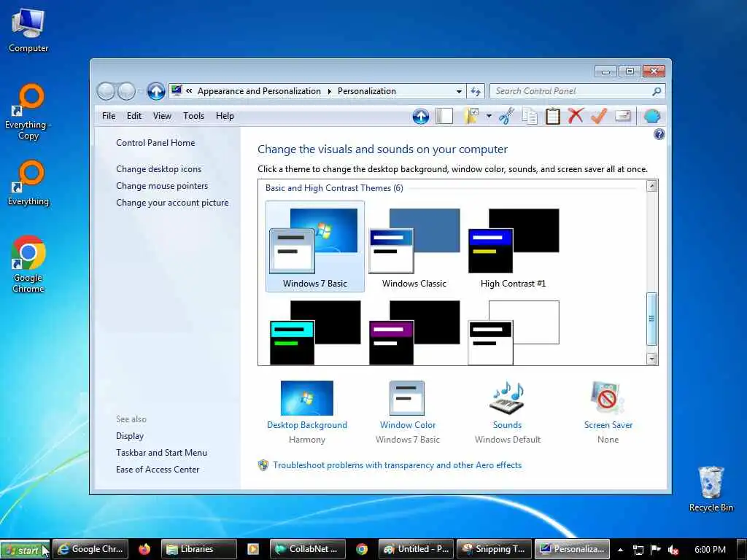Click the Firefox taskbar icon

144,549
